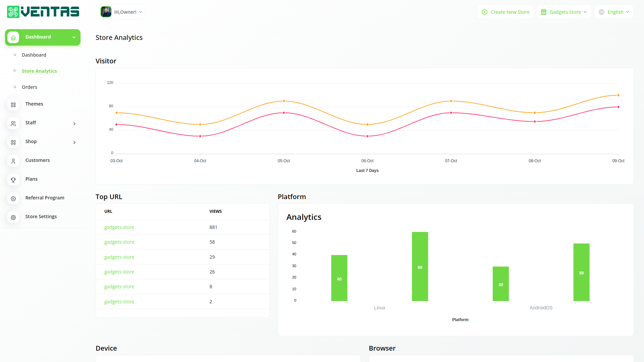Viewport: 644px width, 362px height.
Task: Click the Create New Store button
Action: click(x=505, y=12)
